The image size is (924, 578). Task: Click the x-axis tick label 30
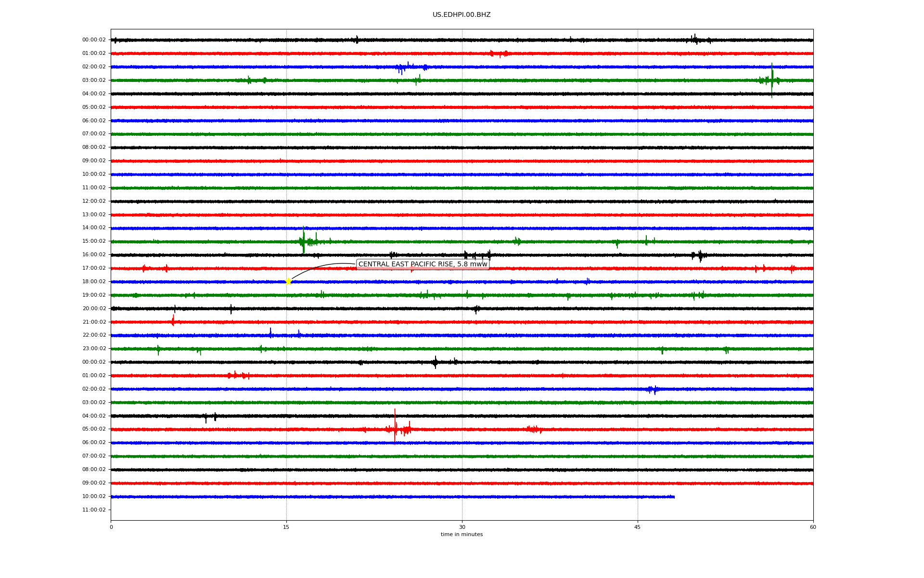(x=462, y=527)
